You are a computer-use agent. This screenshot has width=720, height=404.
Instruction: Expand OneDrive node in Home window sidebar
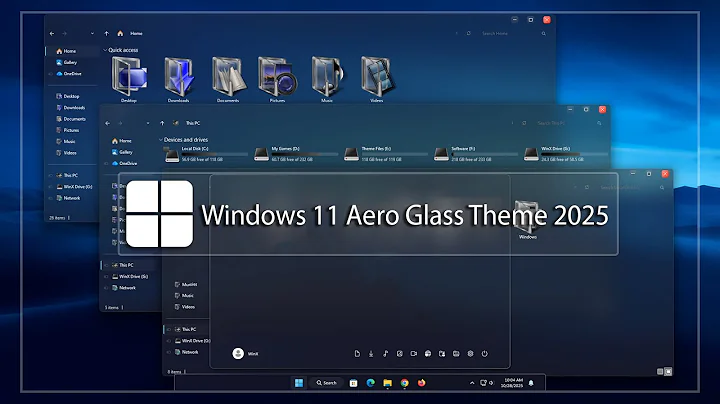coord(51,73)
